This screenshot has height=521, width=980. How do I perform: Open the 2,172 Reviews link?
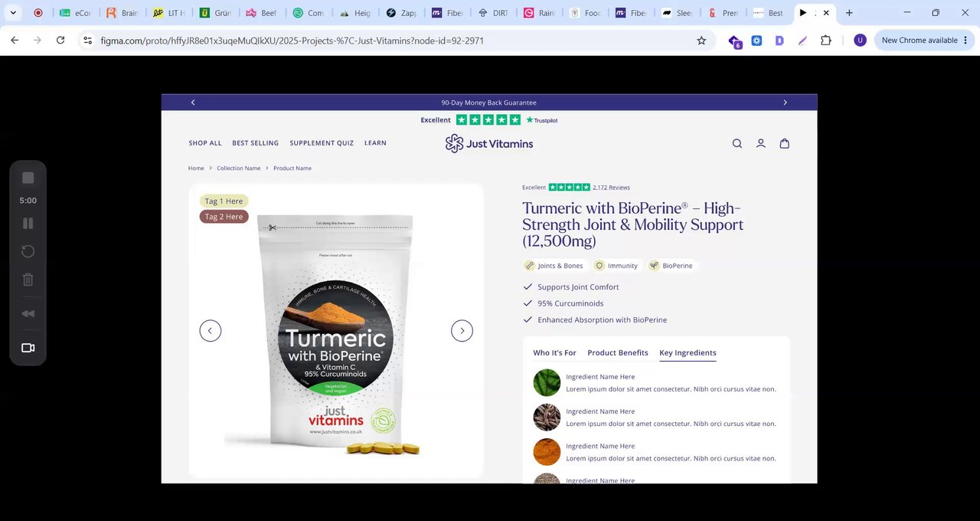click(611, 188)
